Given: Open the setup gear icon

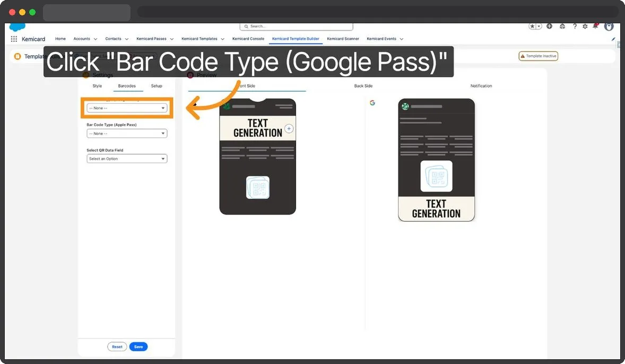Looking at the screenshot, I should (x=585, y=26).
